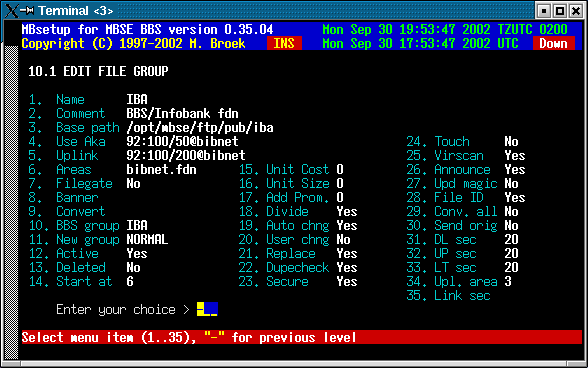Select menu item '12. Active'
The width and height of the screenshot is (588, 368).
click(x=63, y=254)
